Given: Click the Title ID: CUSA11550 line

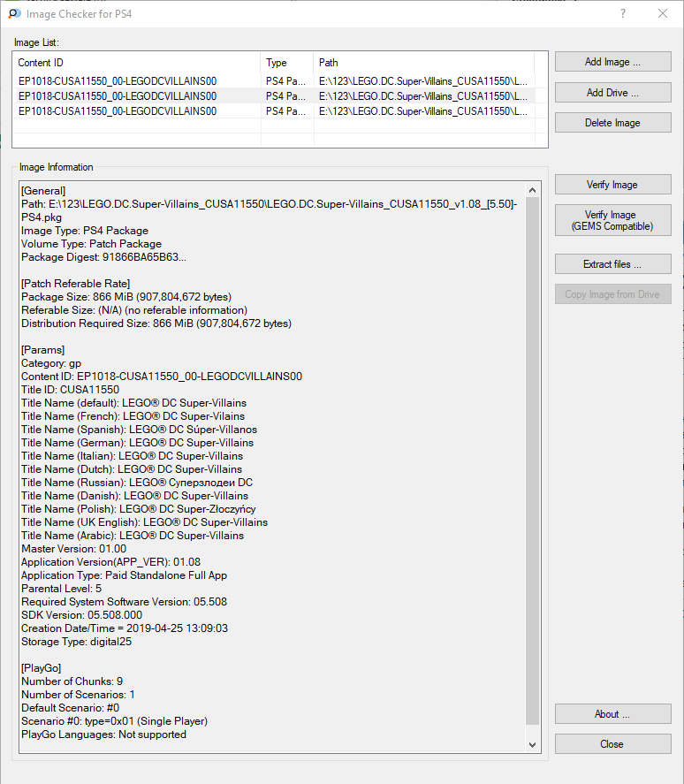Looking at the screenshot, I should [71, 390].
